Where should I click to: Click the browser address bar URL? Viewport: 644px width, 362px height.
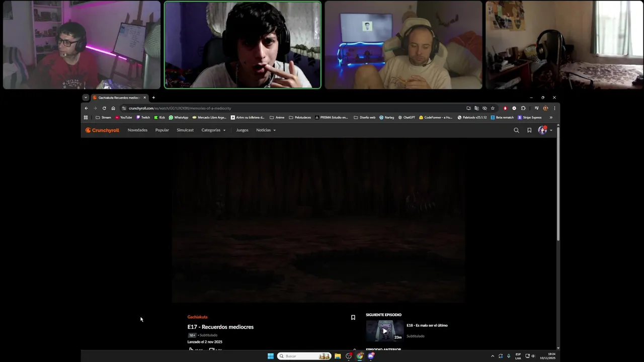pos(180,108)
